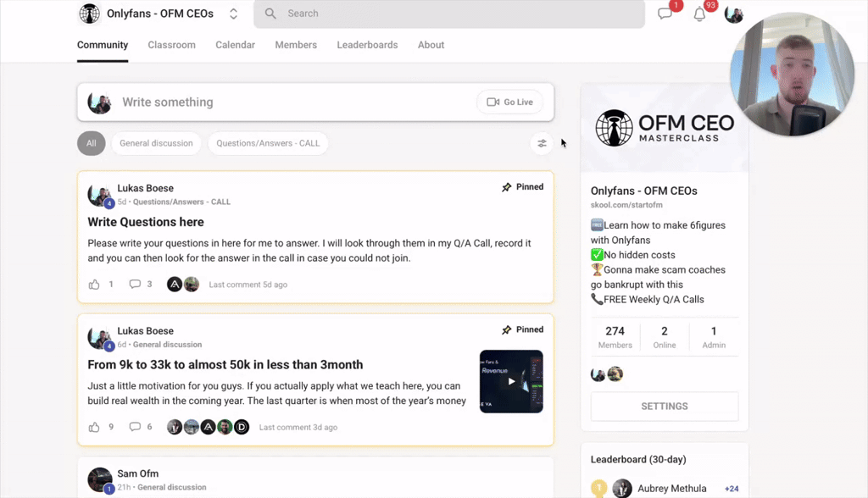Click commenter avatar D on 9k to 33k post

242,427
